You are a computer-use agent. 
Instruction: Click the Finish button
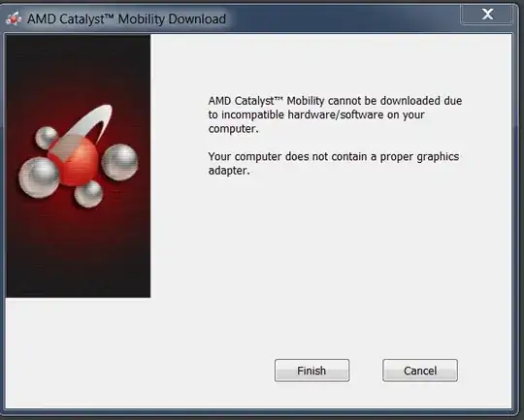(311, 371)
